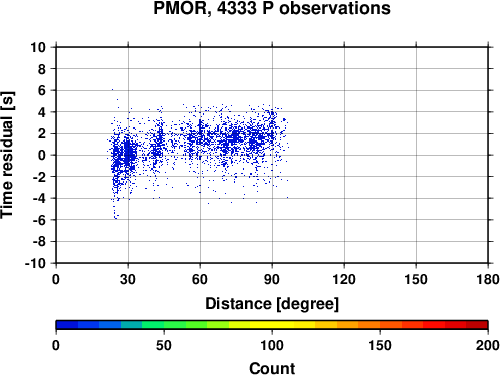Click the 'Count' colorbar label

272,368
